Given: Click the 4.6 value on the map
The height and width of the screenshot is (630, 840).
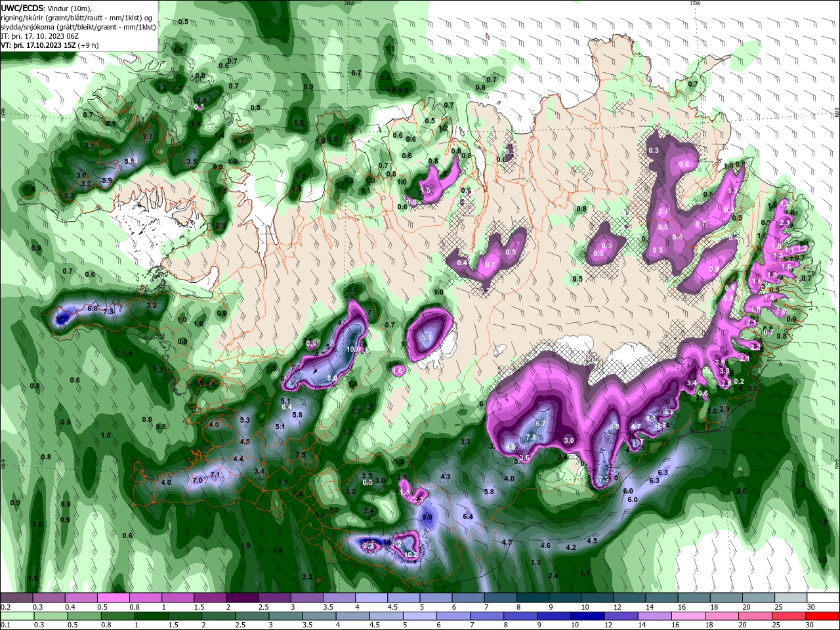Looking at the screenshot, I should click(545, 545).
